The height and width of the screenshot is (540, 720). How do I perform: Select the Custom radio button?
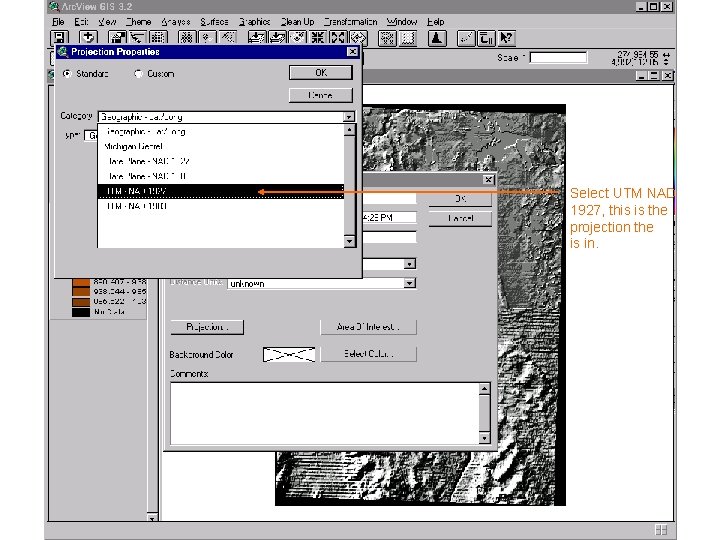point(138,73)
